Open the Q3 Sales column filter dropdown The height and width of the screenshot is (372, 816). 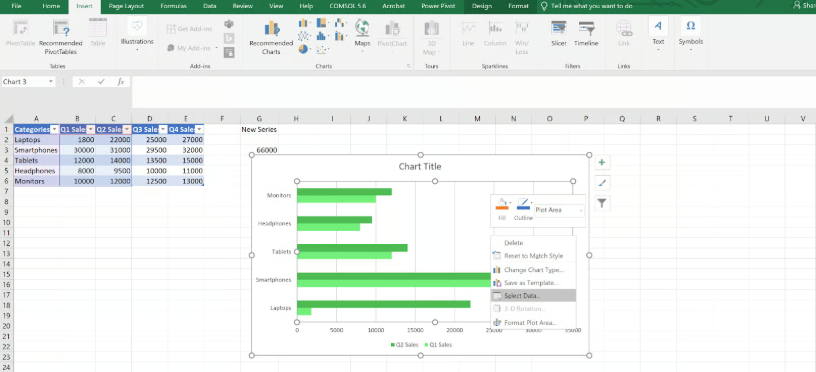(x=163, y=130)
